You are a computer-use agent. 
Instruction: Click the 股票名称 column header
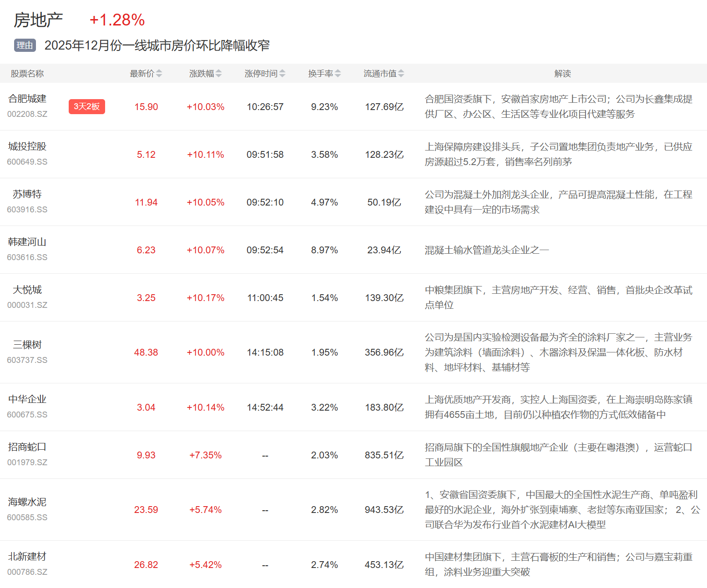pos(27,74)
